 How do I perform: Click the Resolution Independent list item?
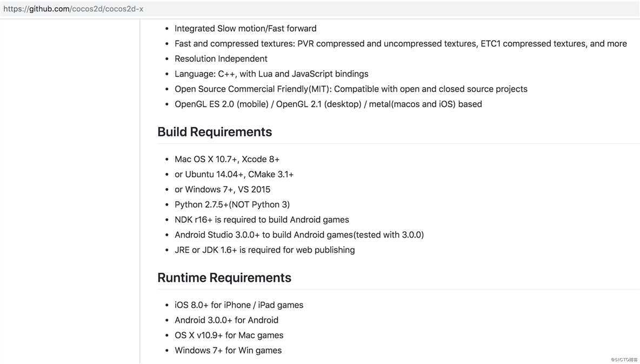tap(221, 59)
